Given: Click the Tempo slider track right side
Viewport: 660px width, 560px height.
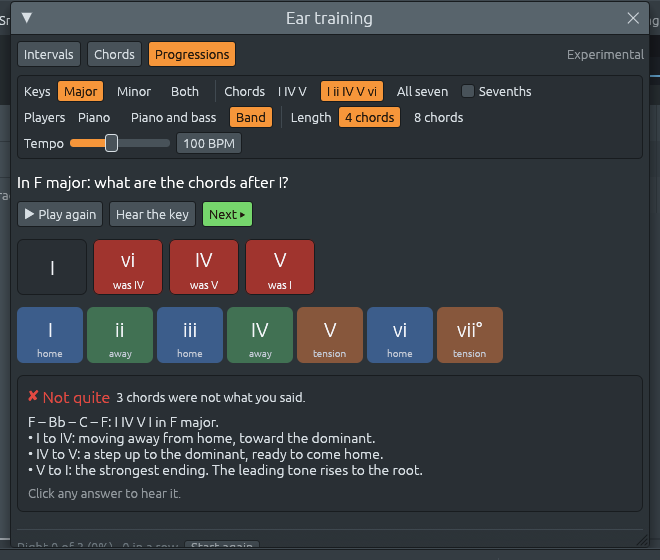Looking at the screenshot, I should [x=144, y=143].
